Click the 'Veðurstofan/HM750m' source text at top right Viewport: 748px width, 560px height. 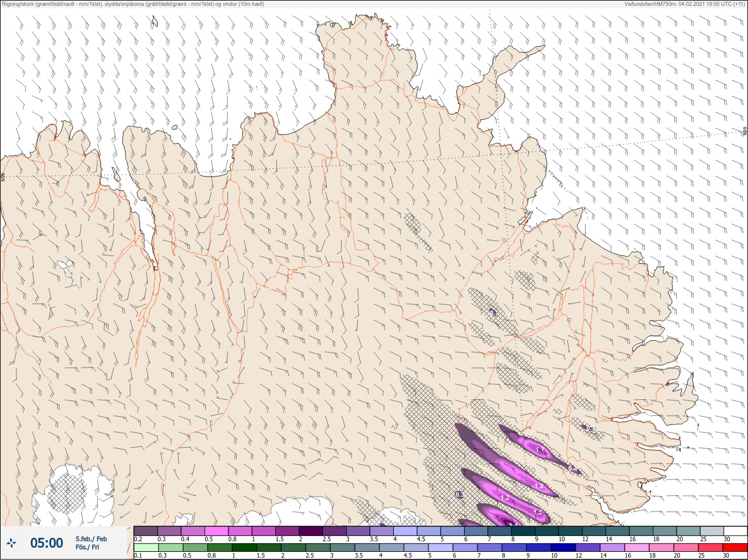click(x=650, y=4)
